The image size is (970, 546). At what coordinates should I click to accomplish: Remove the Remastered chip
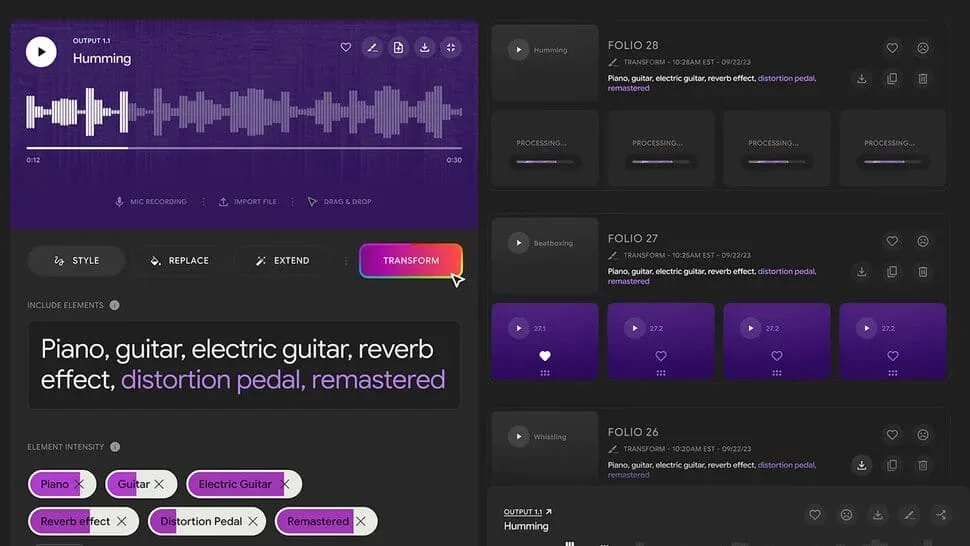pos(361,521)
